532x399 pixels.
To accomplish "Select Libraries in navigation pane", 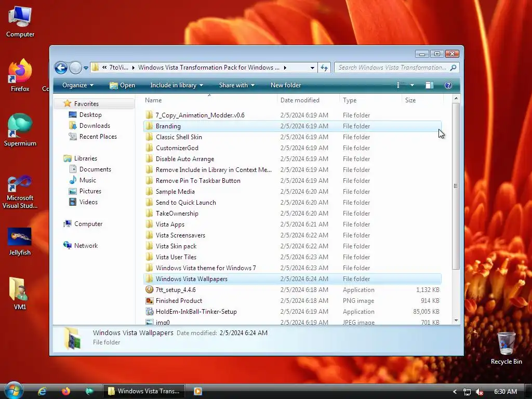I will click(x=86, y=158).
